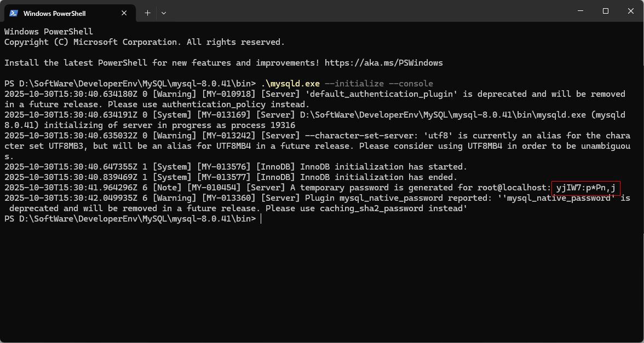Image resolution: width=644 pixels, height=343 pixels.
Task: Select the blue PowerShell logo at tab left
Action: click(14, 13)
